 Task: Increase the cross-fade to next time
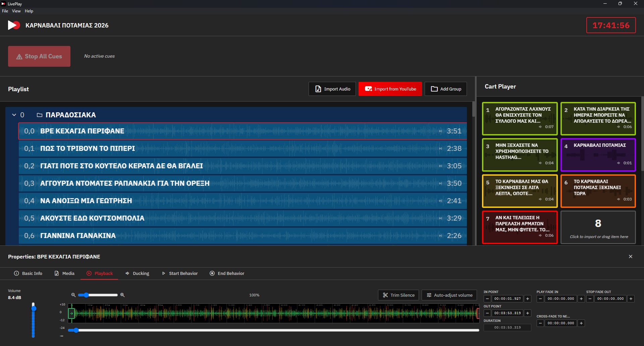pos(581,323)
